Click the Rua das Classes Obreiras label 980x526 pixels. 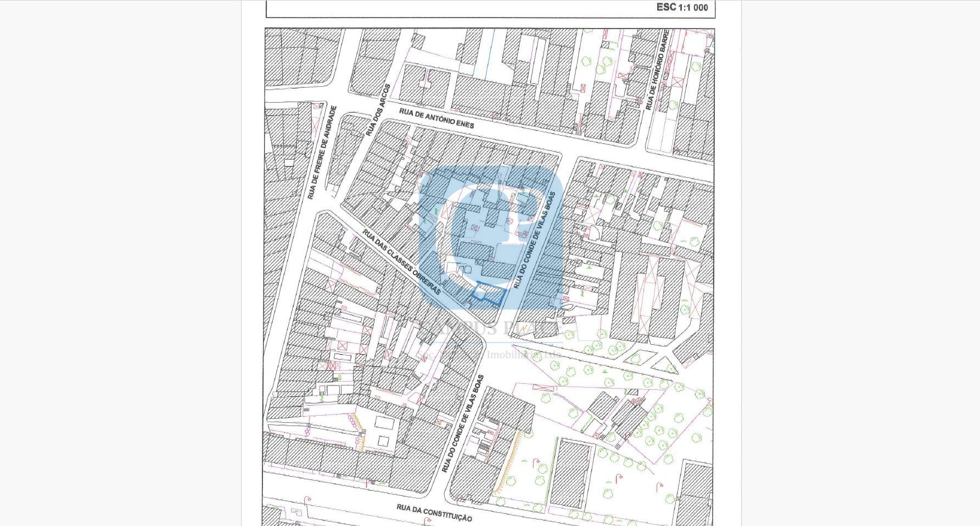(x=401, y=262)
